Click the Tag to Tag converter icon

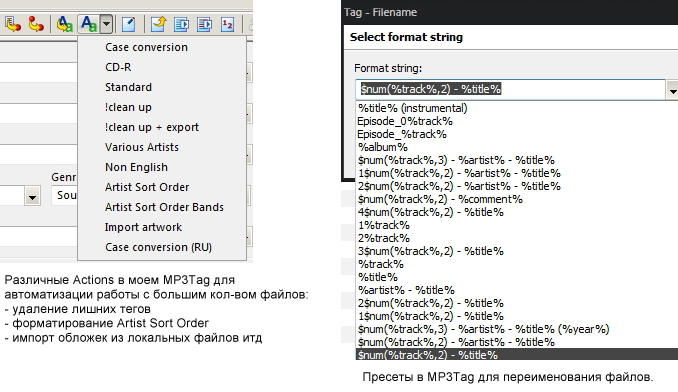pyautogui.click(x=36, y=24)
